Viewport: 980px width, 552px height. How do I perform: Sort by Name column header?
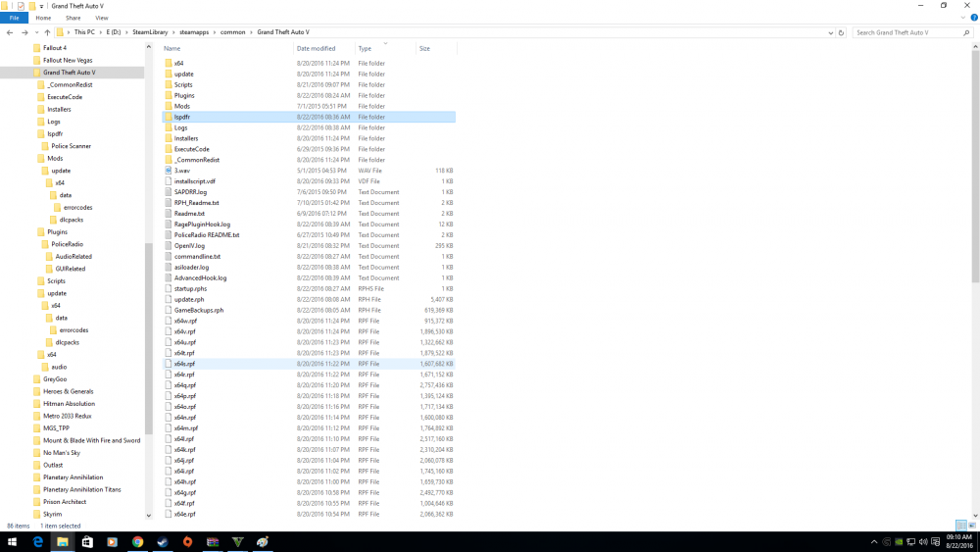pos(171,49)
